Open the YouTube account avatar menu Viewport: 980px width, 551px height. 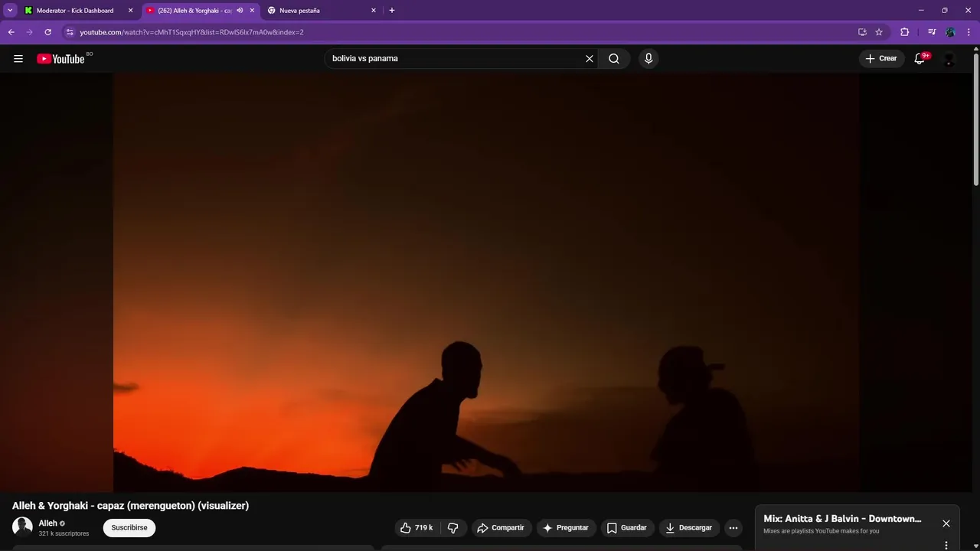pos(949,58)
